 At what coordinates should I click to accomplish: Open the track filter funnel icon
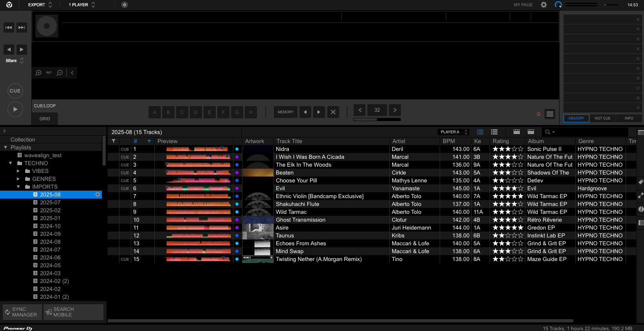pos(114,141)
